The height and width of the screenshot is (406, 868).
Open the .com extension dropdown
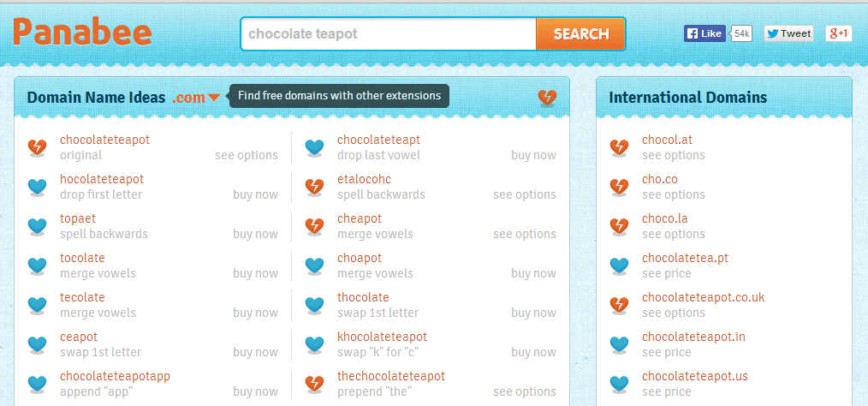coord(196,98)
